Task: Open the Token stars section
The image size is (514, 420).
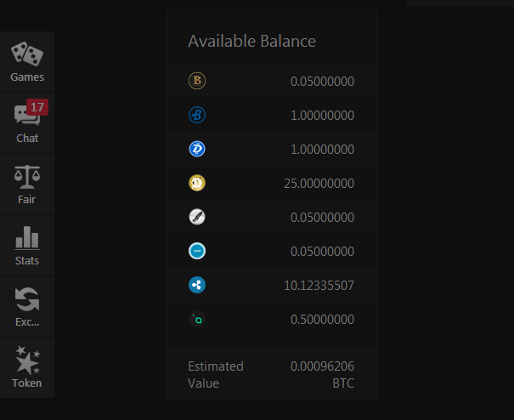Action: (x=27, y=367)
